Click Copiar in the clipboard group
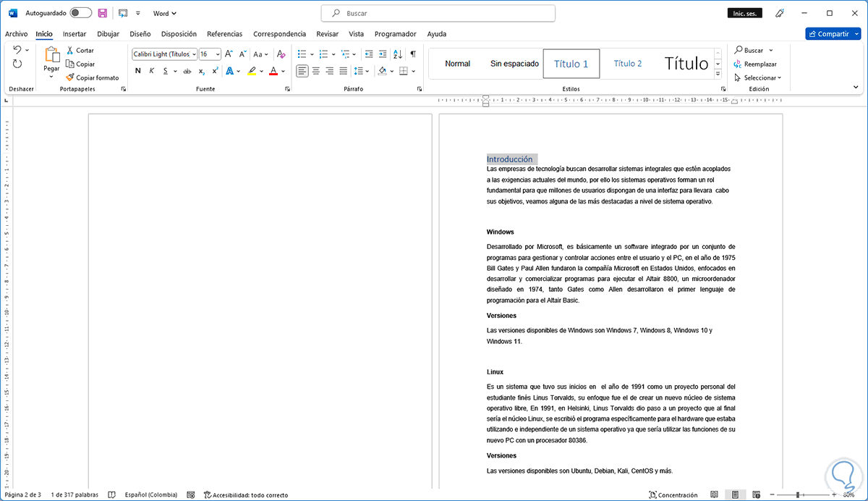The image size is (868, 501). point(80,64)
